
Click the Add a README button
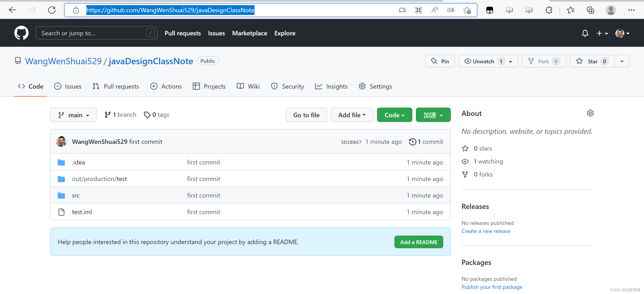(x=419, y=242)
